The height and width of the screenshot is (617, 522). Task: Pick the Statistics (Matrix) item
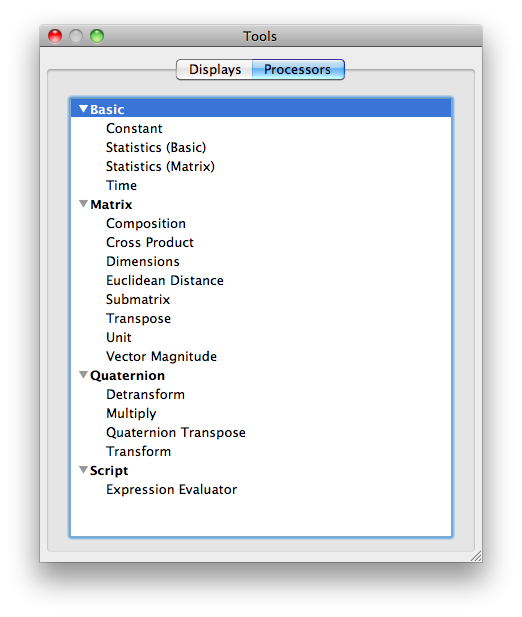(x=160, y=166)
